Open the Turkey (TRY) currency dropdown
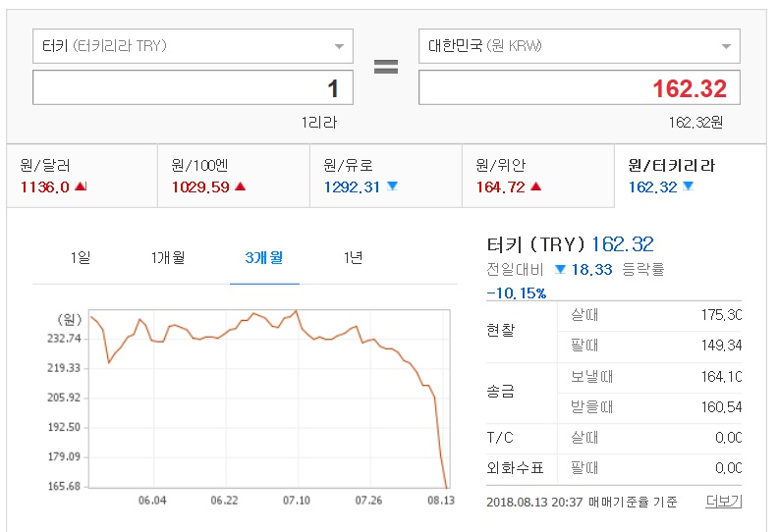 [x=193, y=46]
